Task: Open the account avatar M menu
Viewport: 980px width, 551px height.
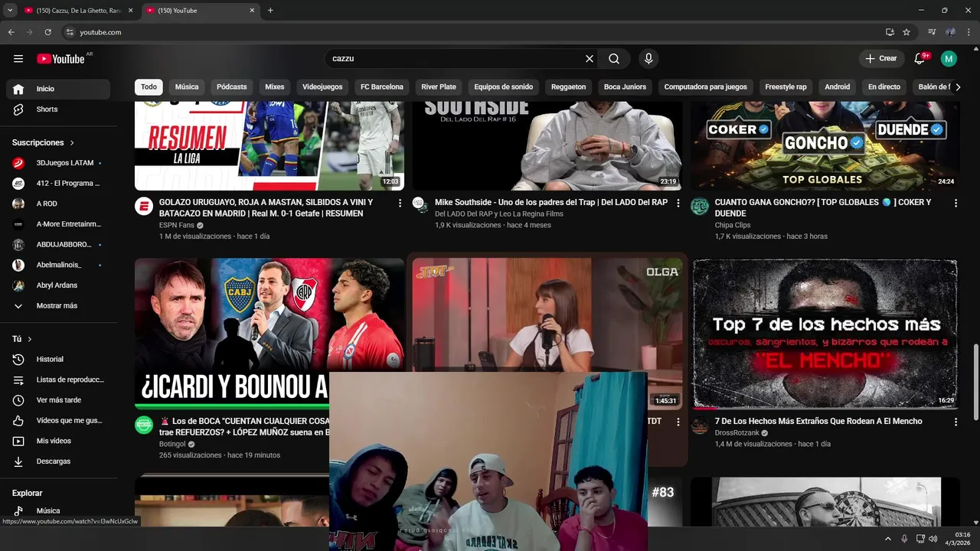Action: pos(949,58)
